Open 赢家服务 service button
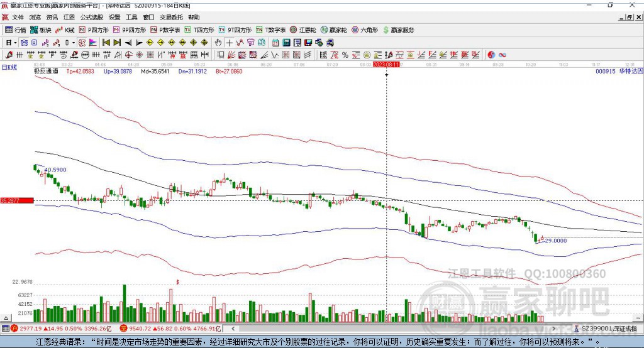 [398, 30]
